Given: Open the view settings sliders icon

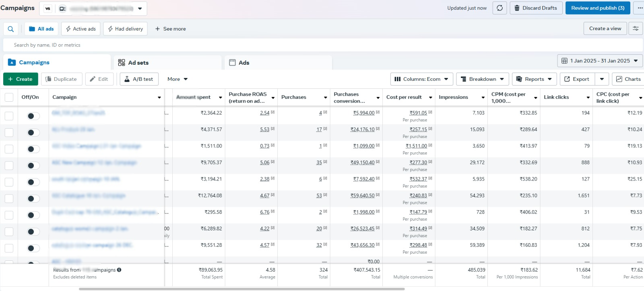Looking at the screenshot, I should 636,29.
